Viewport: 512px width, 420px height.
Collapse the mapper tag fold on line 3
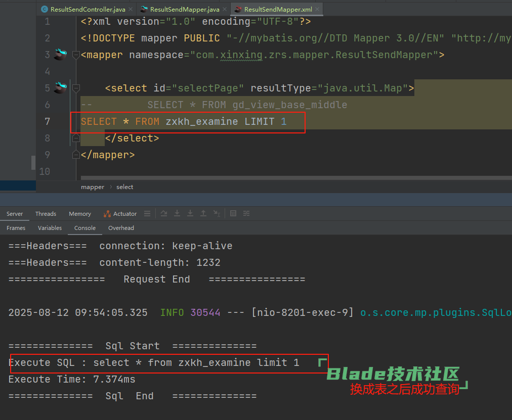point(76,55)
